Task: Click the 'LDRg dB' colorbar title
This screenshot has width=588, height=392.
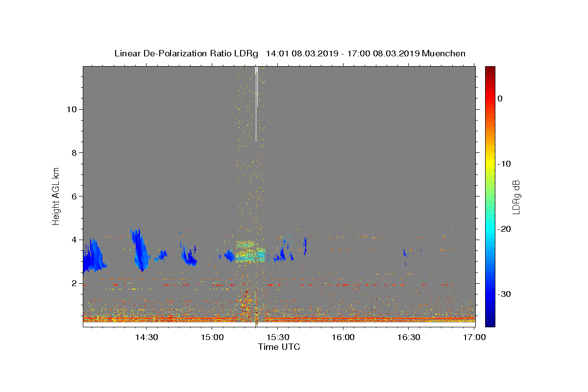Action: [516, 196]
